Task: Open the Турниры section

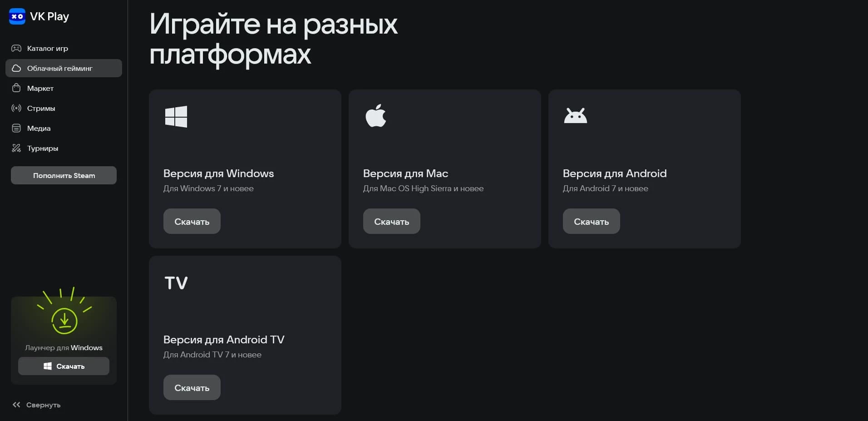Action: coord(42,148)
